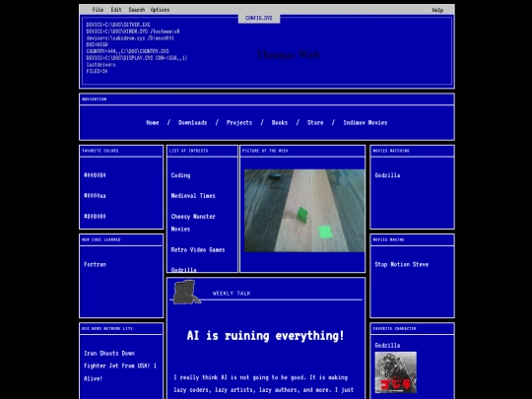Open the File menu
Viewport: 532px width, 399px height.
click(98, 10)
